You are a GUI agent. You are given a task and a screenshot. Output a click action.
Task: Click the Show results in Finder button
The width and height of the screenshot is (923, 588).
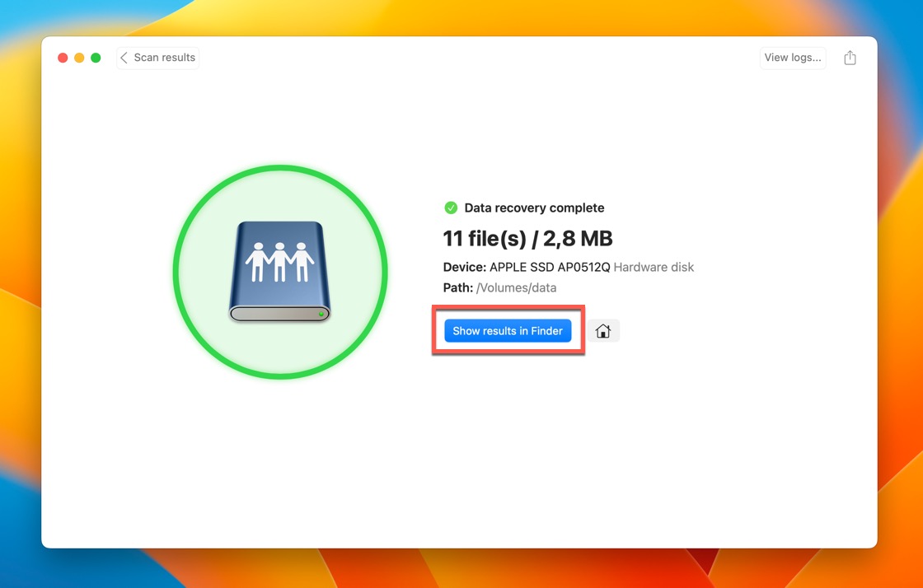click(508, 331)
